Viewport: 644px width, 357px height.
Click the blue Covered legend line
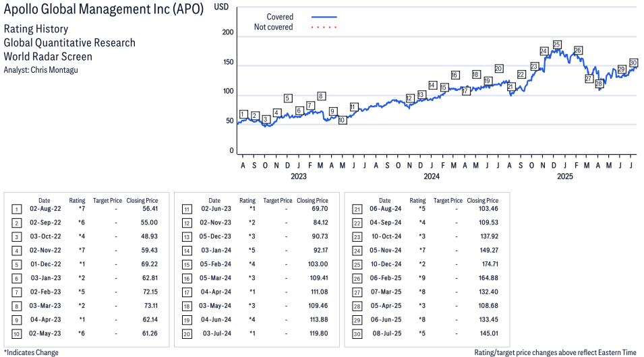pos(324,17)
